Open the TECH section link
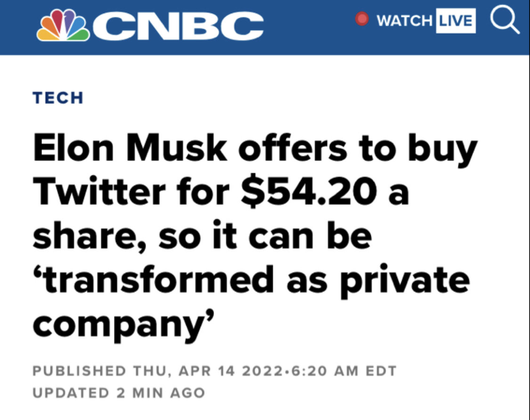530x420 pixels. (58, 98)
